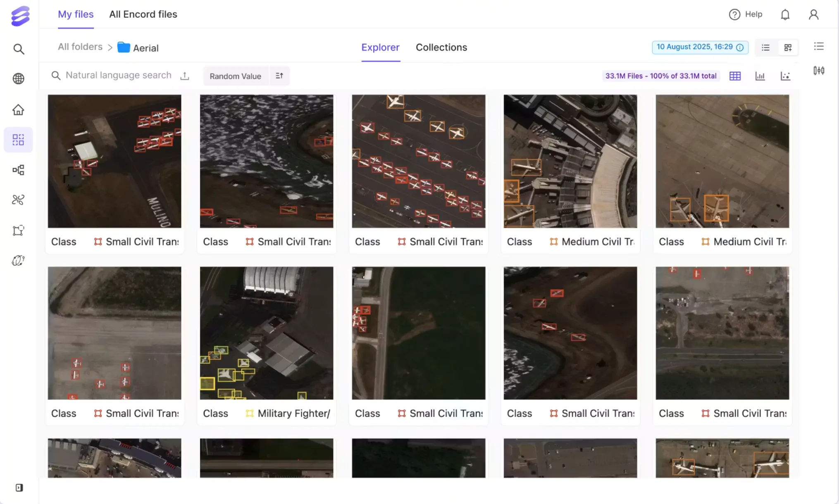Open the All Encord files tab
The height and width of the screenshot is (504, 839).
point(143,14)
